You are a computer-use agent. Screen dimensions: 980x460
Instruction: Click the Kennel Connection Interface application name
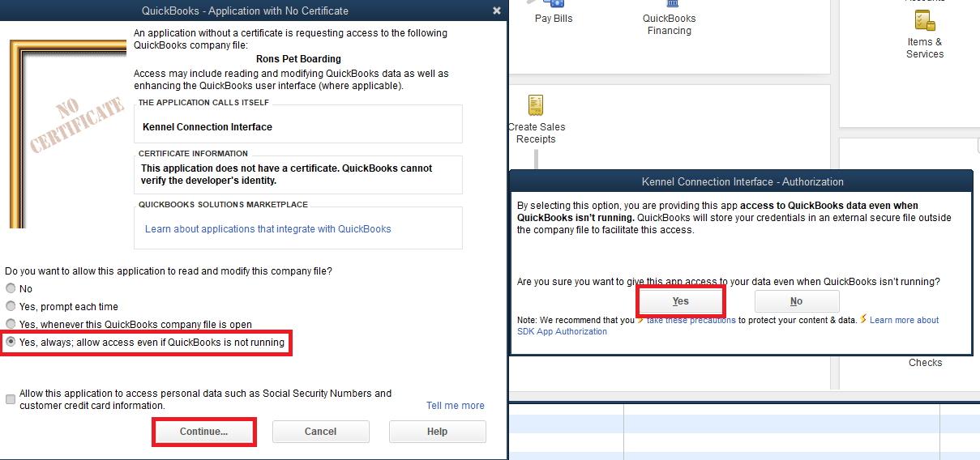pos(208,127)
